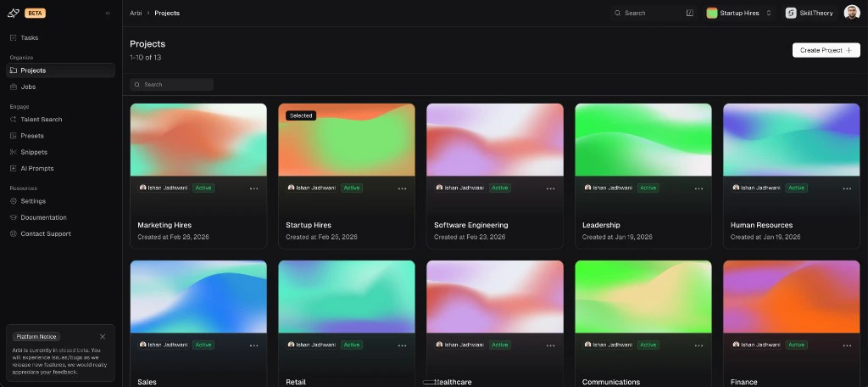Open more options for Sales project
Image resolution: width=868 pixels, height=387 pixels.
[254, 345]
